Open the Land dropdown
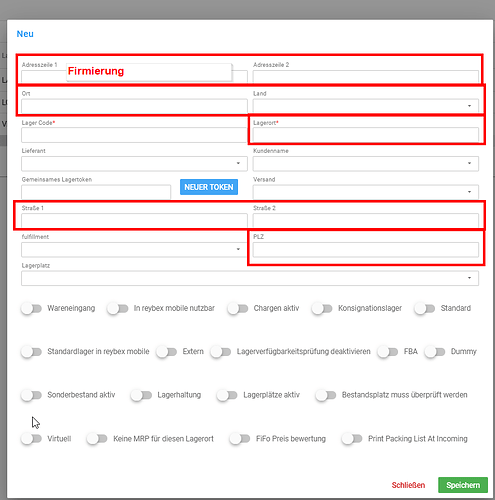The width and height of the screenshot is (495, 500). [366, 106]
